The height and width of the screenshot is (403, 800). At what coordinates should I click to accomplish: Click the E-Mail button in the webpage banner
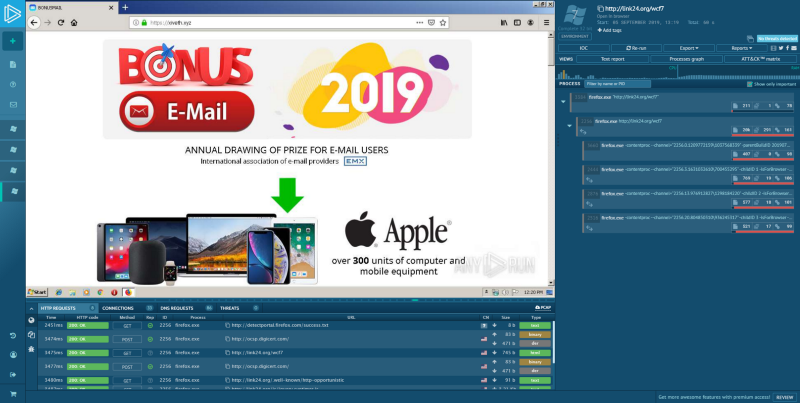pyautogui.click(x=187, y=112)
